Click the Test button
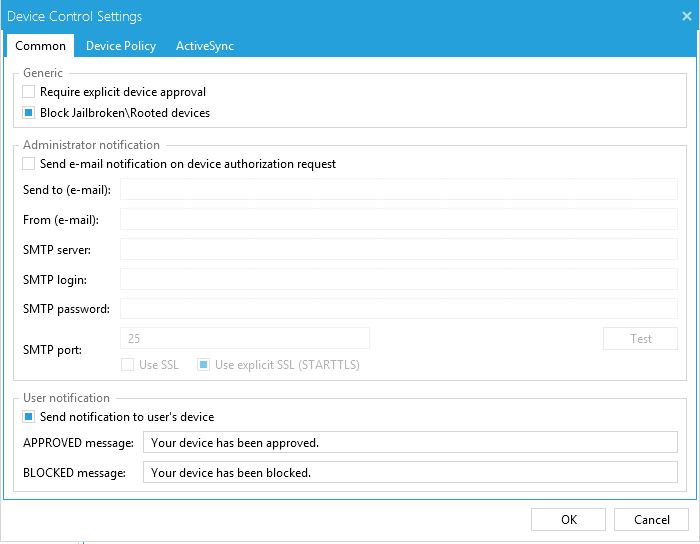 pyautogui.click(x=640, y=339)
